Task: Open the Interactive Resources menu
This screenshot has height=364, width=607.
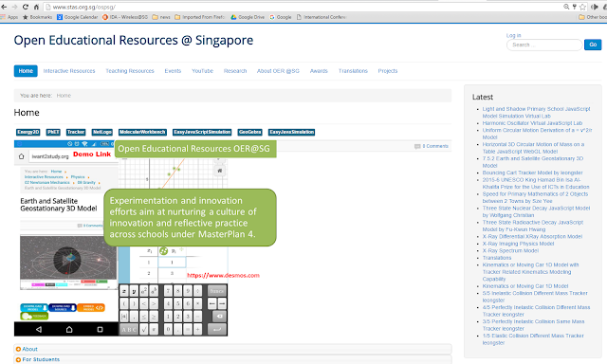Action: (x=69, y=71)
